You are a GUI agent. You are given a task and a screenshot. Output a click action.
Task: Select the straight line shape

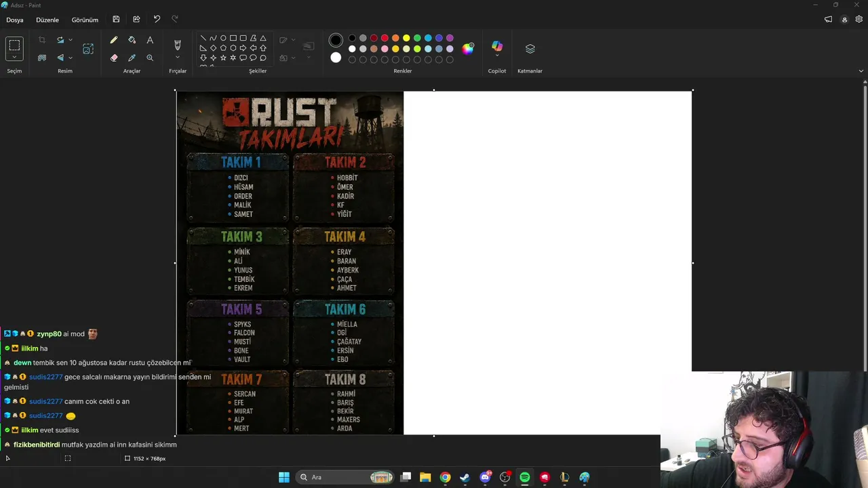(203, 39)
